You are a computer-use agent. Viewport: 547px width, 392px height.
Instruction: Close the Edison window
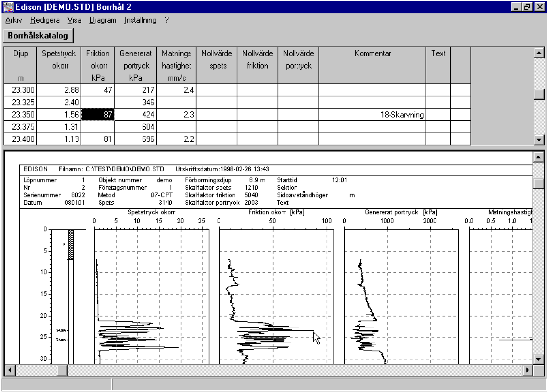pos(540,7)
